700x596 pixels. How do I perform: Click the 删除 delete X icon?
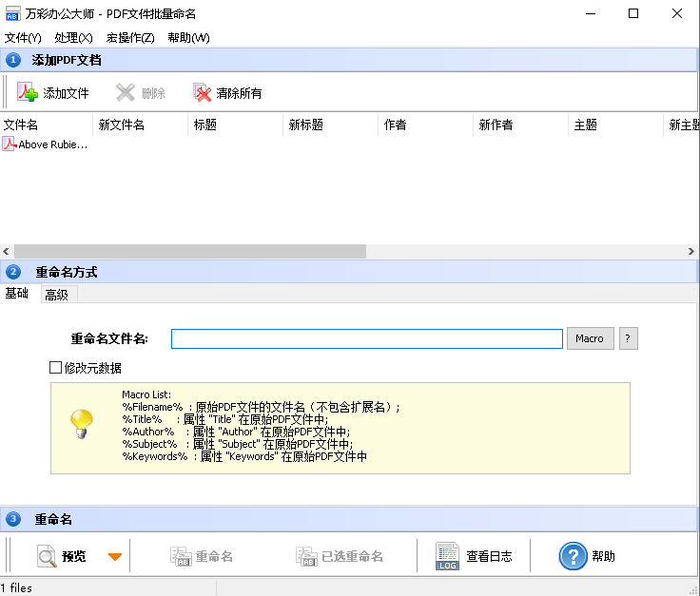click(125, 93)
